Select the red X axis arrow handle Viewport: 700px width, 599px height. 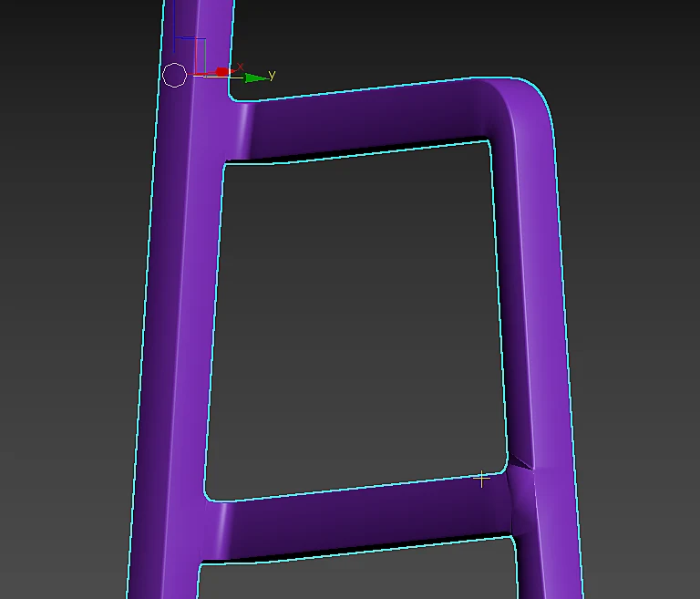click(x=222, y=72)
